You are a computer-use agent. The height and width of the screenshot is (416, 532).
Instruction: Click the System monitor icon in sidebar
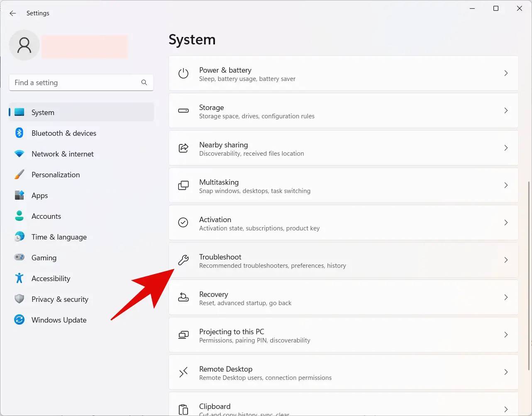(x=20, y=112)
